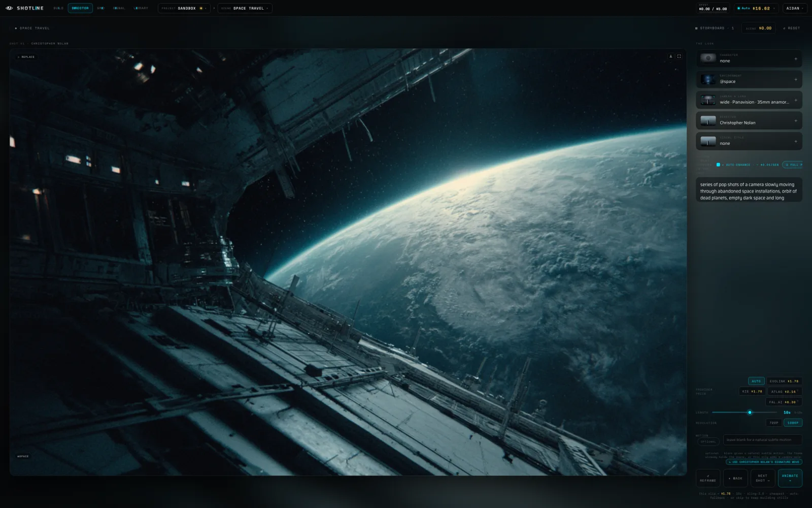The width and height of the screenshot is (812, 508).
Task: Click the plus icon on Environment card
Action: point(796,80)
